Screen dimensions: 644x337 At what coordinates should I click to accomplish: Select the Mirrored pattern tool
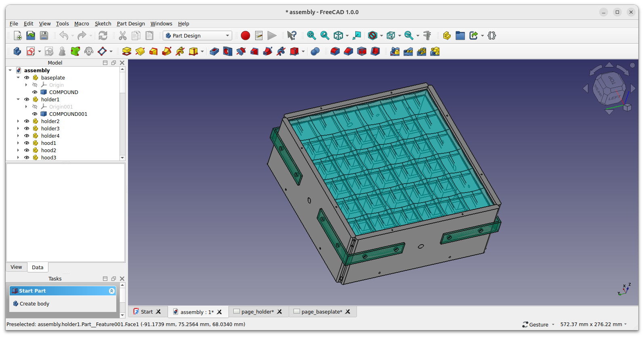click(x=395, y=51)
